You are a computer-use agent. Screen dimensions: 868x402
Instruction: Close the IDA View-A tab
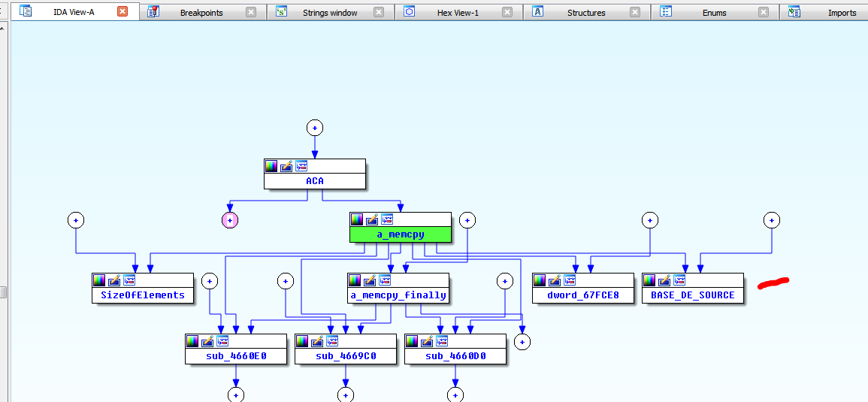pos(122,11)
